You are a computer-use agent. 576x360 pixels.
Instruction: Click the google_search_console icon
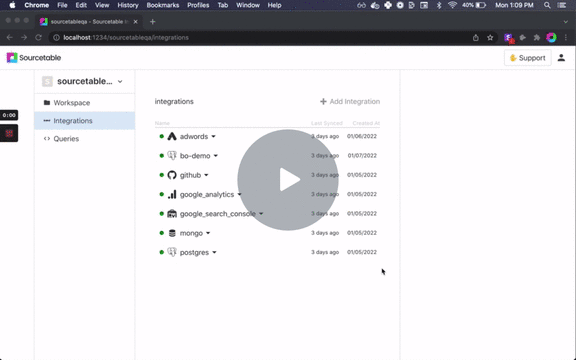[172, 213]
